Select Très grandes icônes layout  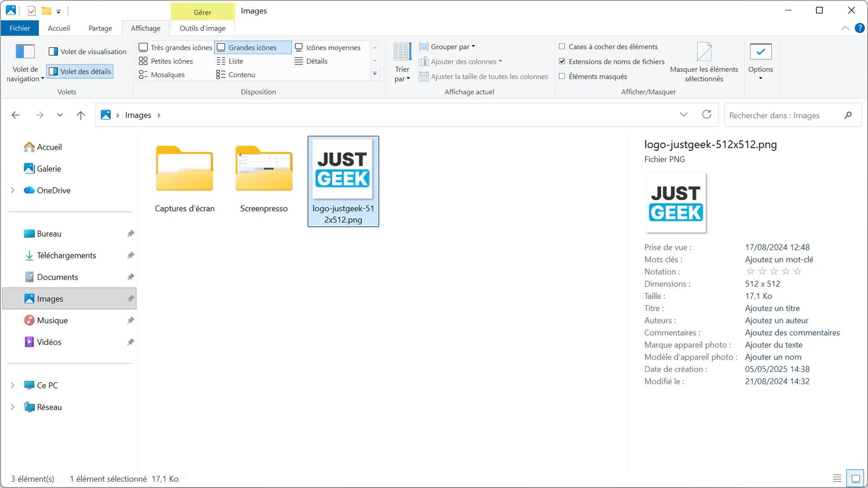(175, 47)
